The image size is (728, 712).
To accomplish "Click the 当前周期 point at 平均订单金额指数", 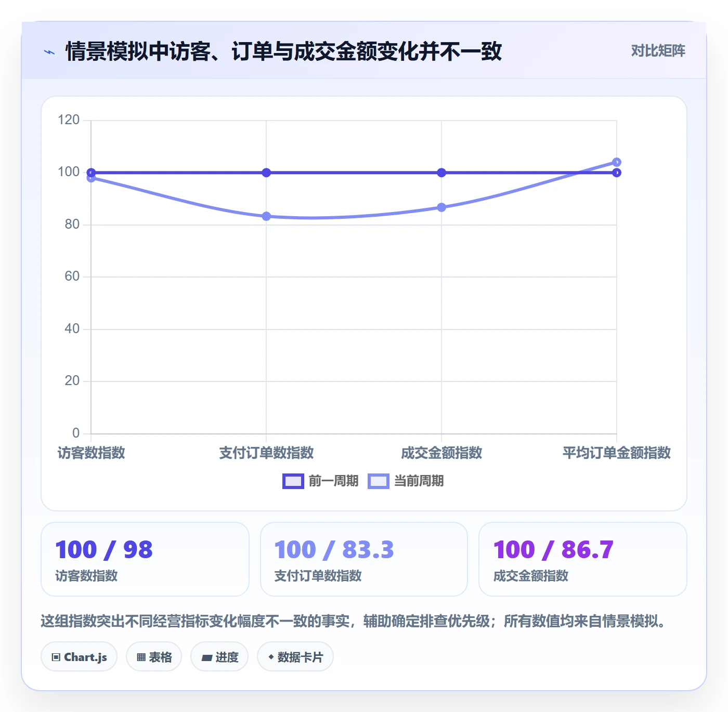I will pos(617,162).
